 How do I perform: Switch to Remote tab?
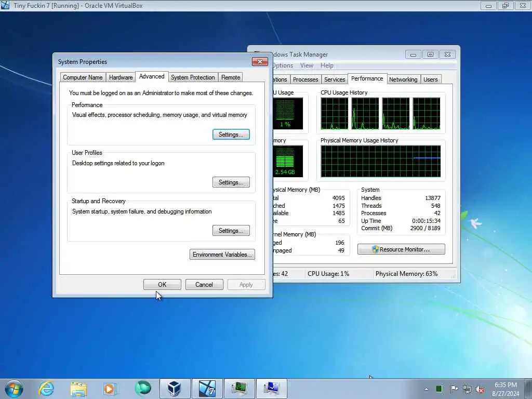click(231, 77)
